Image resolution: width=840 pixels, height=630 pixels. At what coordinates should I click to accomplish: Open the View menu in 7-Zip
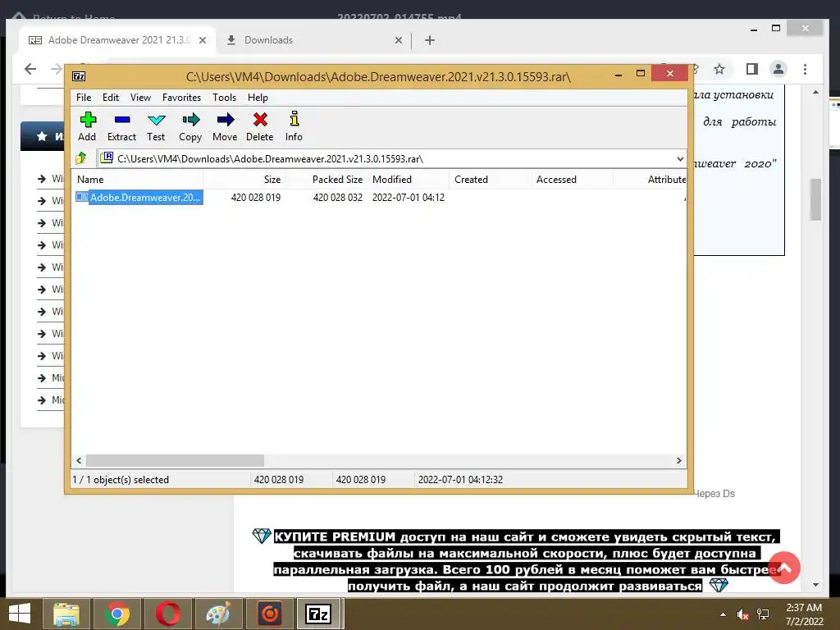coord(140,98)
